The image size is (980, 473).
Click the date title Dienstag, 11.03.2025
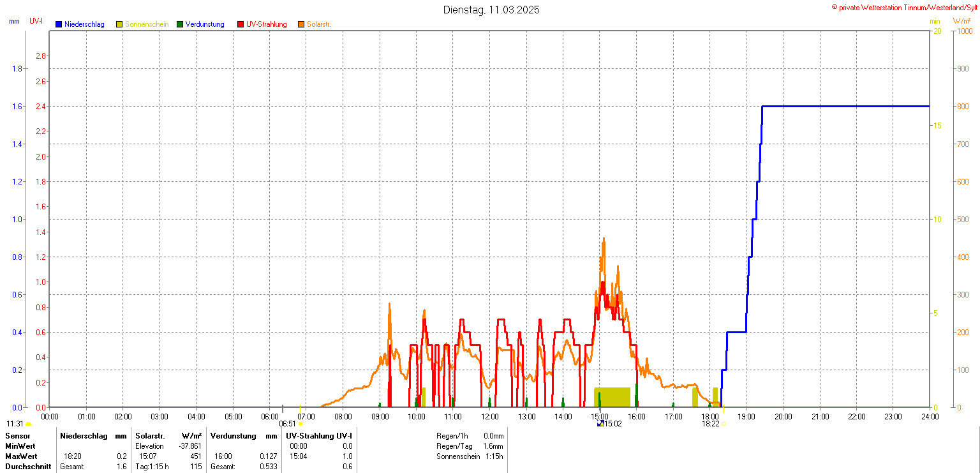click(x=491, y=10)
